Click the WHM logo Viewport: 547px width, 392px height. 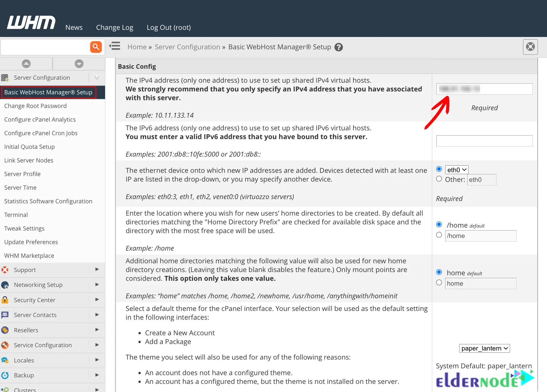coord(31,22)
